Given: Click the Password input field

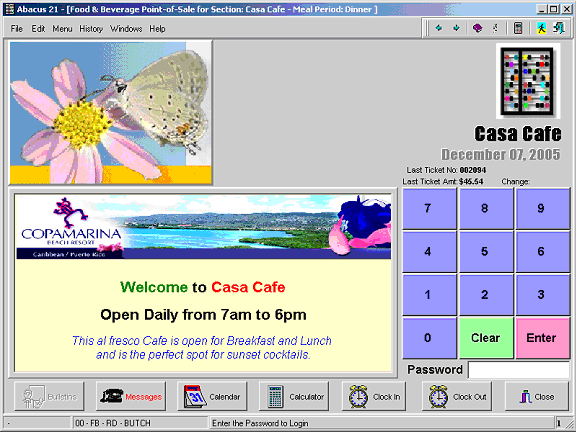Looking at the screenshot, I should click(x=519, y=370).
